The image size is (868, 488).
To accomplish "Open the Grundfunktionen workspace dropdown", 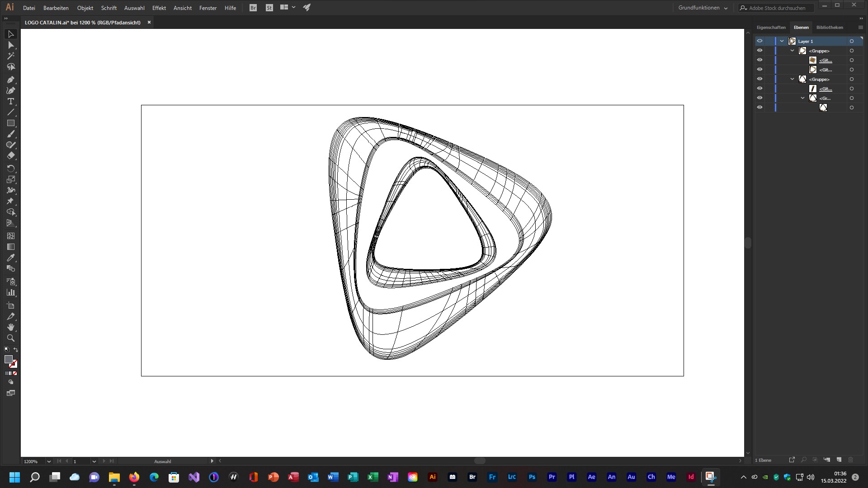I will coord(703,8).
